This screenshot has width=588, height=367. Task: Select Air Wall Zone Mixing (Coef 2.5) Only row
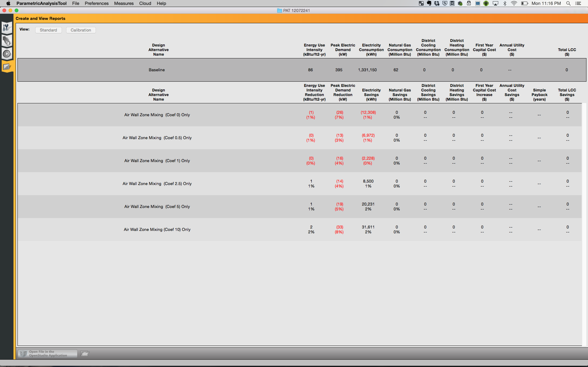[300, 184]
